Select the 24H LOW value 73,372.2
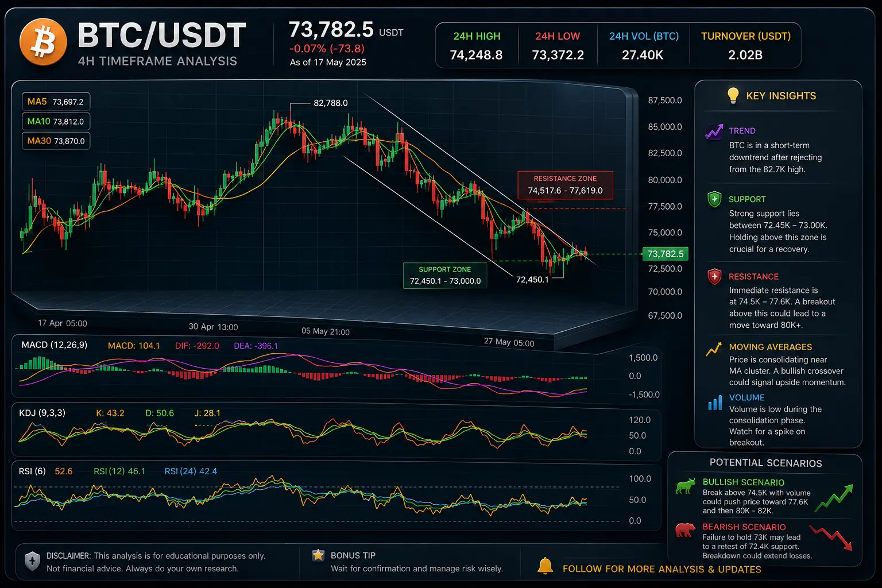The image size is (882, 588). (558, 55)
